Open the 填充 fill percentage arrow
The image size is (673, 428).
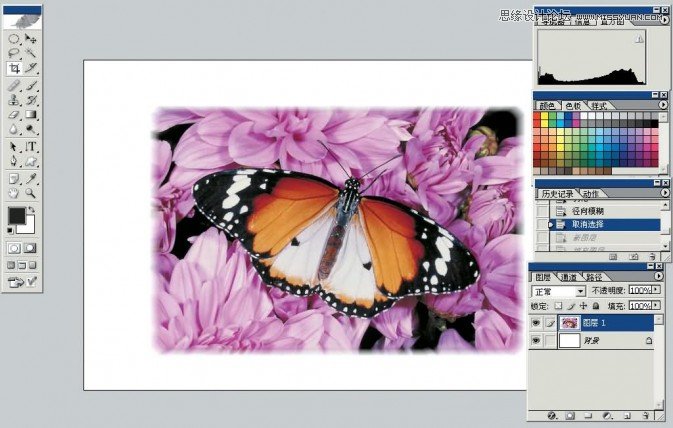coord(657,305)
